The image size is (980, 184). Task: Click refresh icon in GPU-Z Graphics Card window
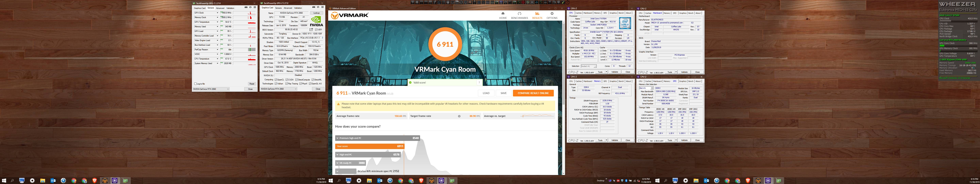[318, 7]
